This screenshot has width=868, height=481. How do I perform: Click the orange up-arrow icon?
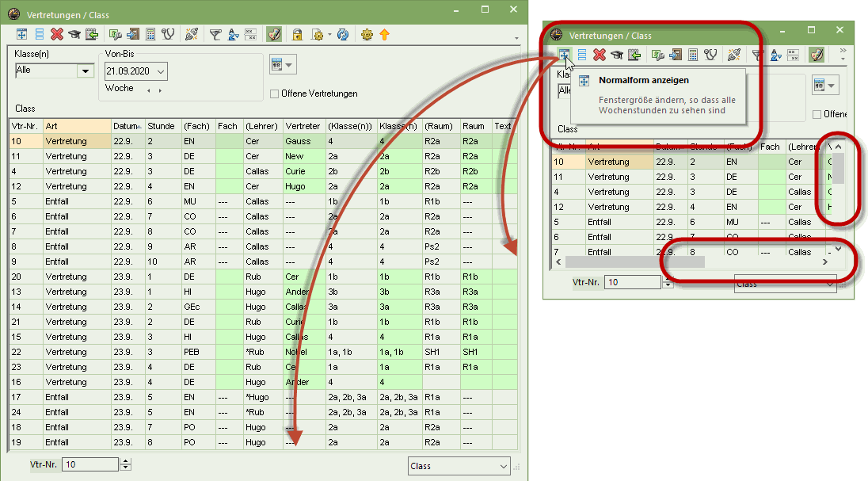385,34
